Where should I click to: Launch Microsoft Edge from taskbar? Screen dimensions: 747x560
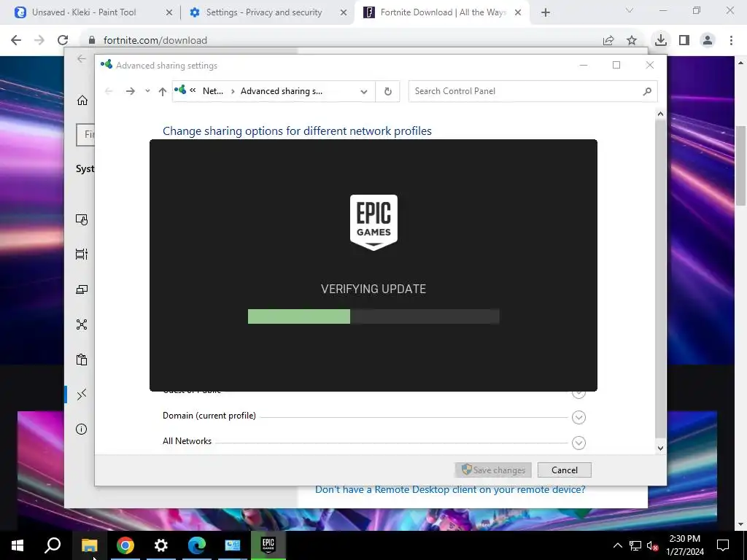pyautogui.click(x=197, y=545)
